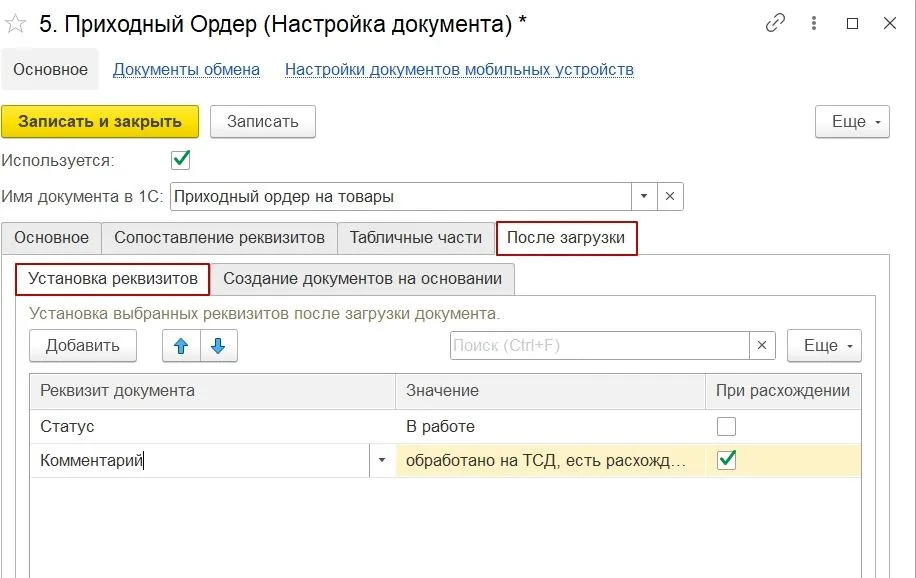
Task: Select the Сопоставление реквизитов tab
Action: (x=220, y=238)
